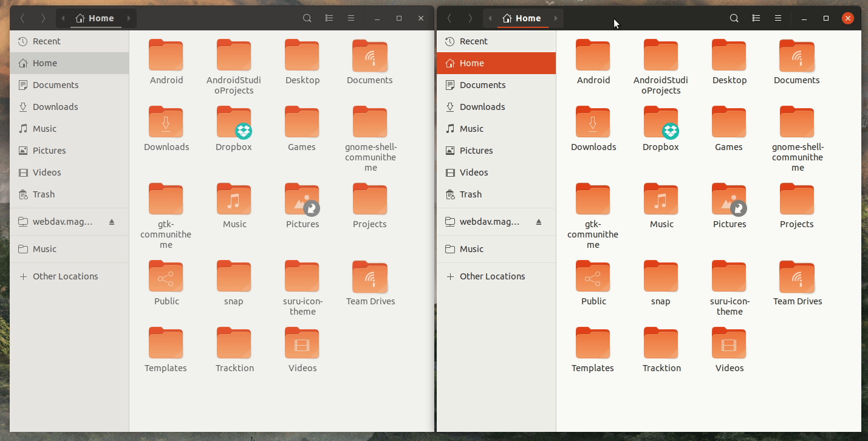Screen dimensions: 868x441
Task: Go forward in right window
Action: pyautogui.click(x=470, y=18)
